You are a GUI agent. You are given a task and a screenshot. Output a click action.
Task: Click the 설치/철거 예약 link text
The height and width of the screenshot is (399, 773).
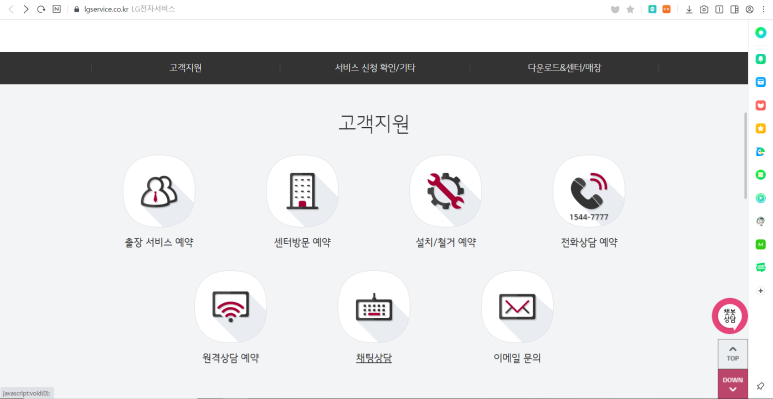click(x=446, y=243)
